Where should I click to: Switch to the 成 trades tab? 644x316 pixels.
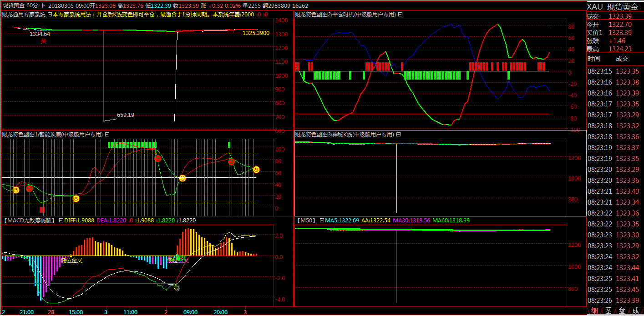pyautogui.click(x=635, y=311)
